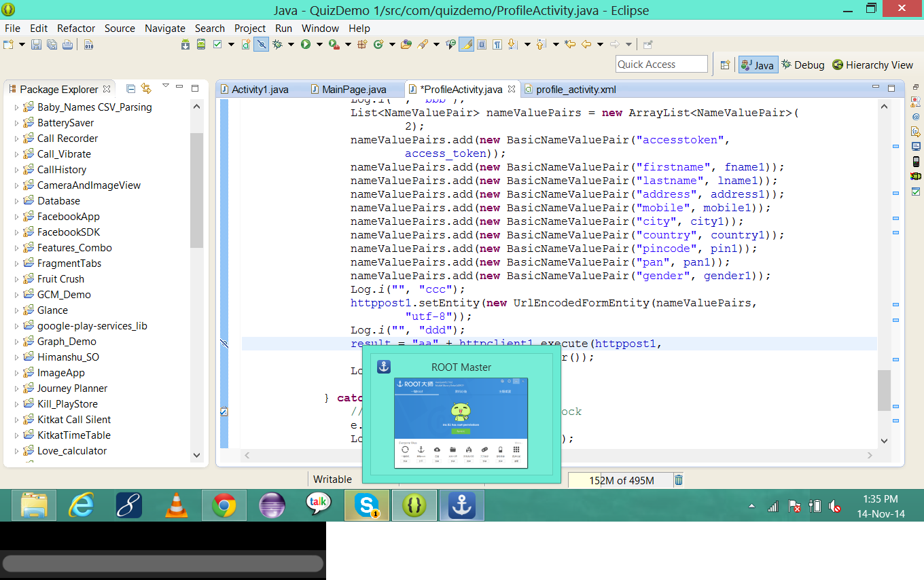This screenshot has height=580, width=924.
Task: Click the New file toolbar icon
Action: (x=9, y=44)
